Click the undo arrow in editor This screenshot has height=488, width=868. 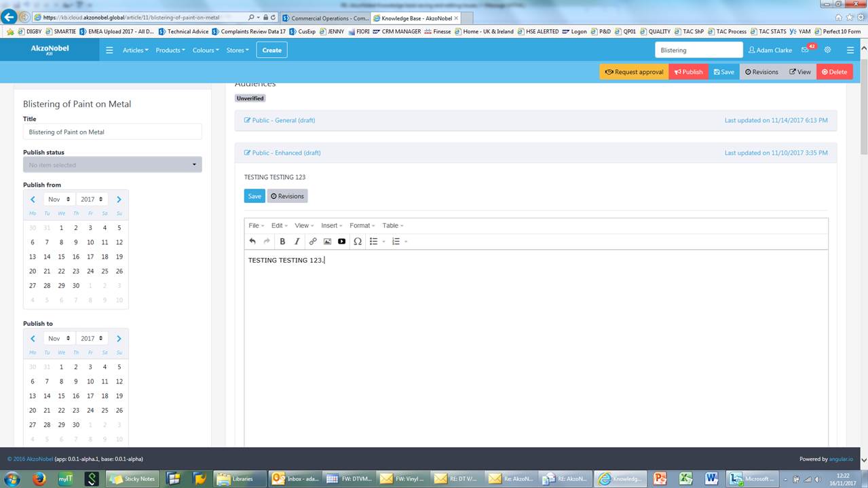pyautogui.click(x=252, y=242)
